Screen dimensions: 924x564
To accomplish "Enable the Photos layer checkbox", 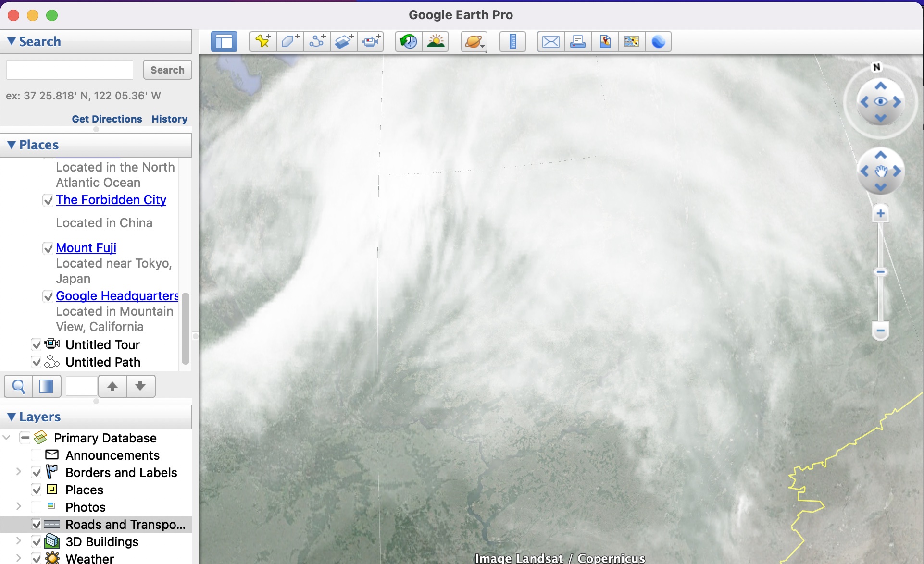I will coord(37,507).
